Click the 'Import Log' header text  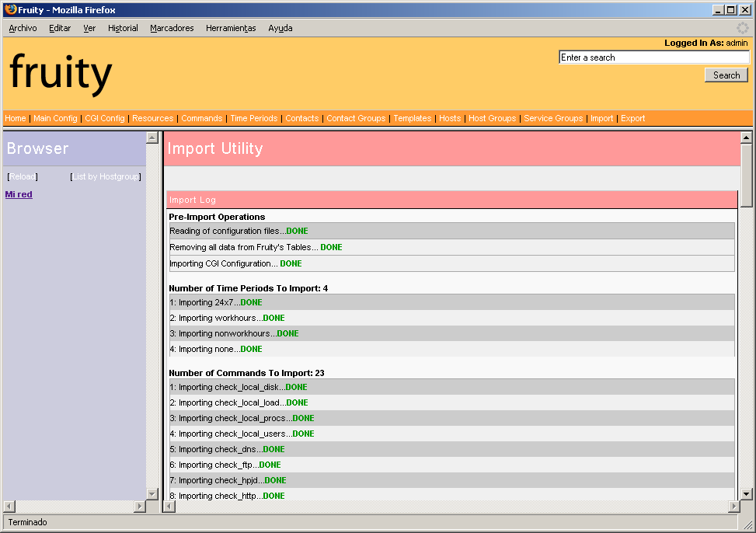[x=193, y=200]
